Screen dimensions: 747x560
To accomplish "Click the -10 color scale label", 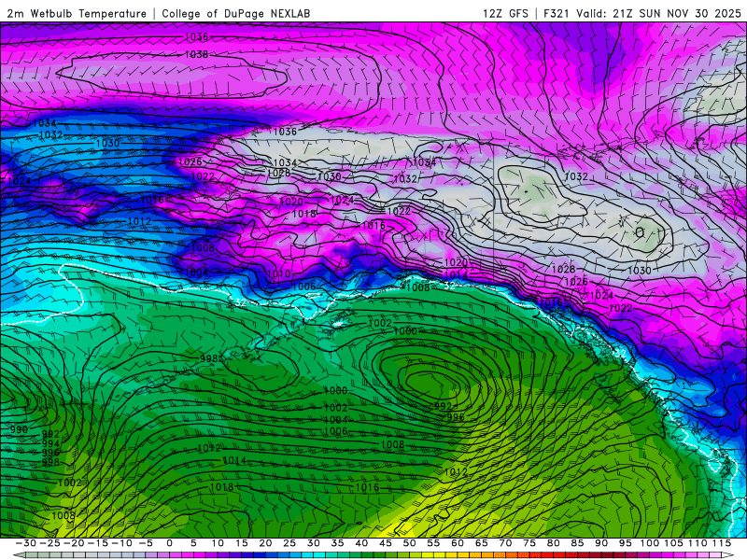I will pyautogui.click(x=121, y=543).
